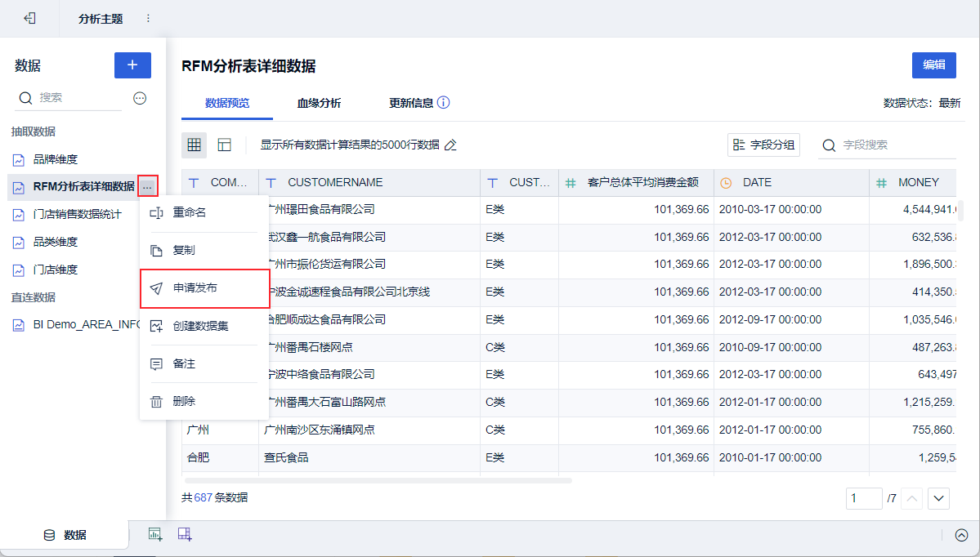Open the 分析主题 more options dots

point(148,19)
